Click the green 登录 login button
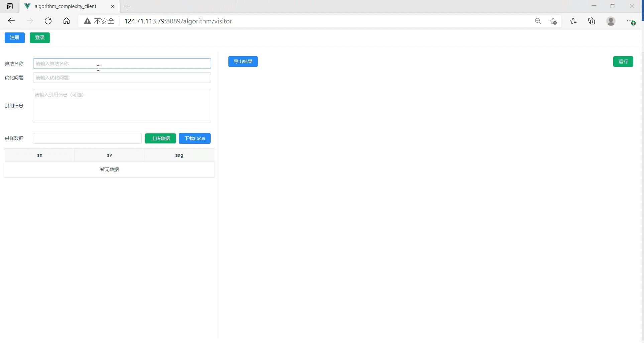Viewport: 644px width, 343px height. pyautogui.click(x=40, y=38)
